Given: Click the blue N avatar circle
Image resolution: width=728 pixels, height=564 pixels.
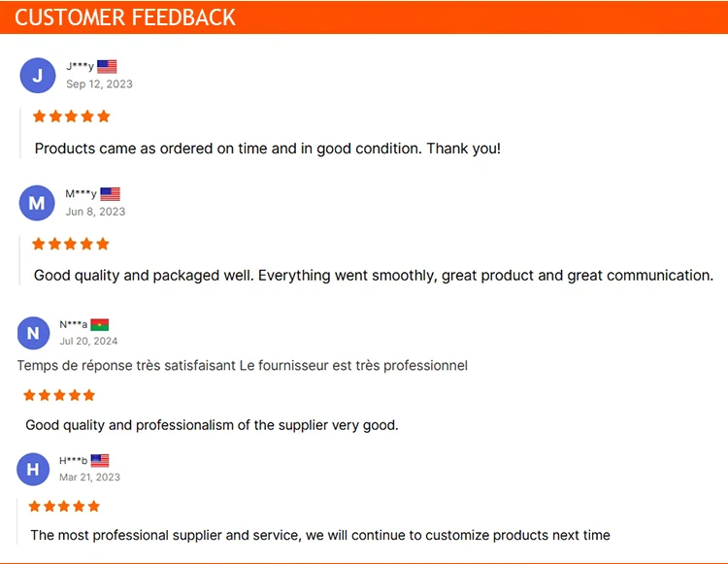Looking at the screenshot, I should click(x=33, y=333).
